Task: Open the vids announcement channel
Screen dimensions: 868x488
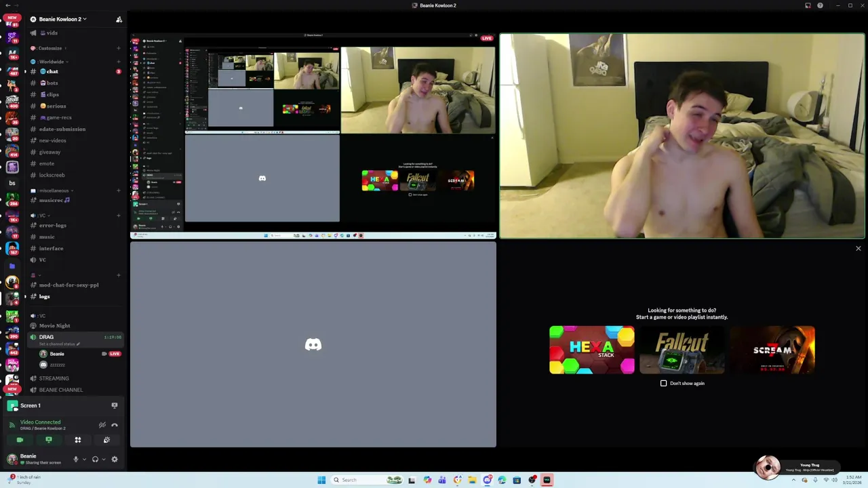Action: pyautogui.click(x=75, y=33)
